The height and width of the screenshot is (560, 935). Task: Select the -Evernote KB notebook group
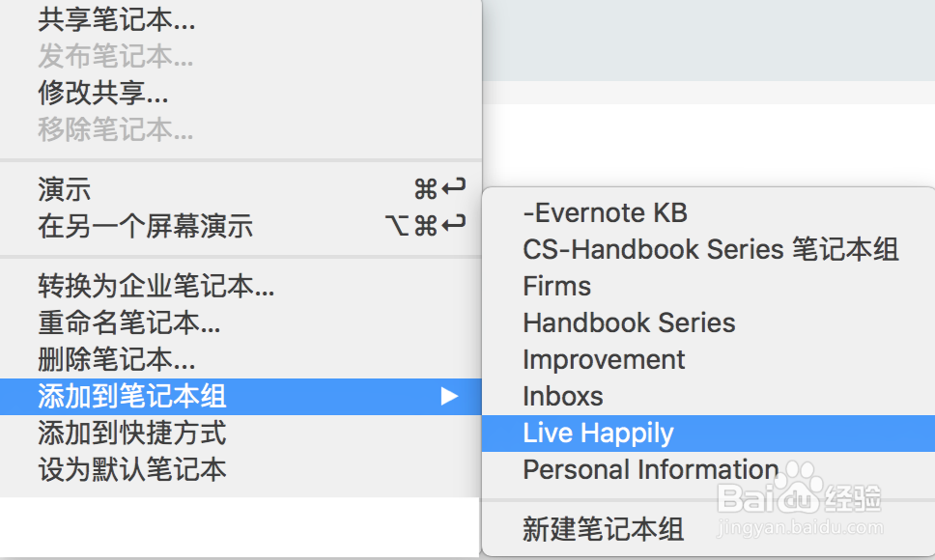605,212
